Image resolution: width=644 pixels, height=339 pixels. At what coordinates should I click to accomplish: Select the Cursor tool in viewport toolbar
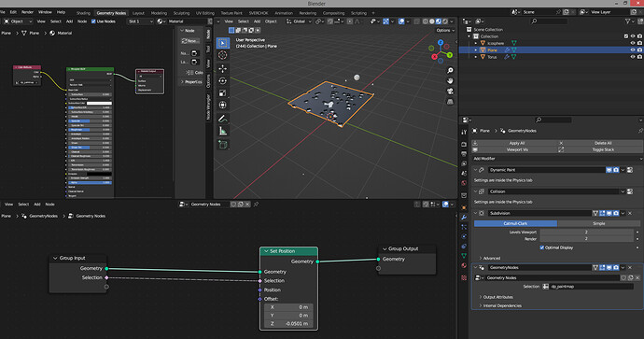pos(223,55)
